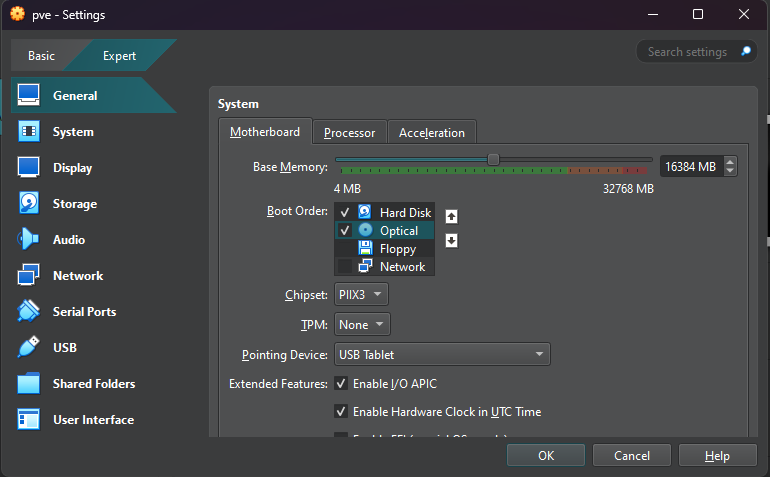The width and height of the screenshot is (770, 477).
Task: Open Serial Ports section icon
Action: [29, 312]
